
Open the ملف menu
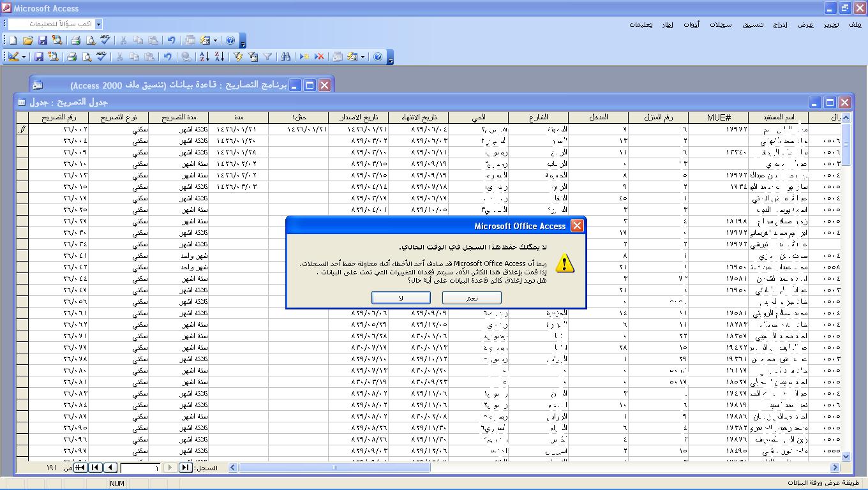(x=855, y=24)
